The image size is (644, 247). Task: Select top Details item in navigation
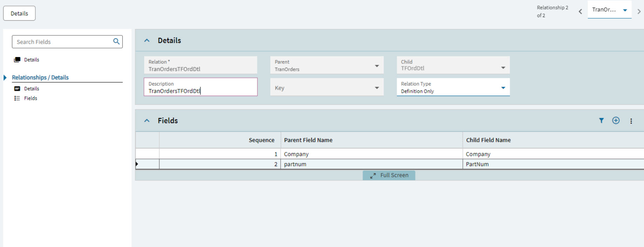[32, 60]
